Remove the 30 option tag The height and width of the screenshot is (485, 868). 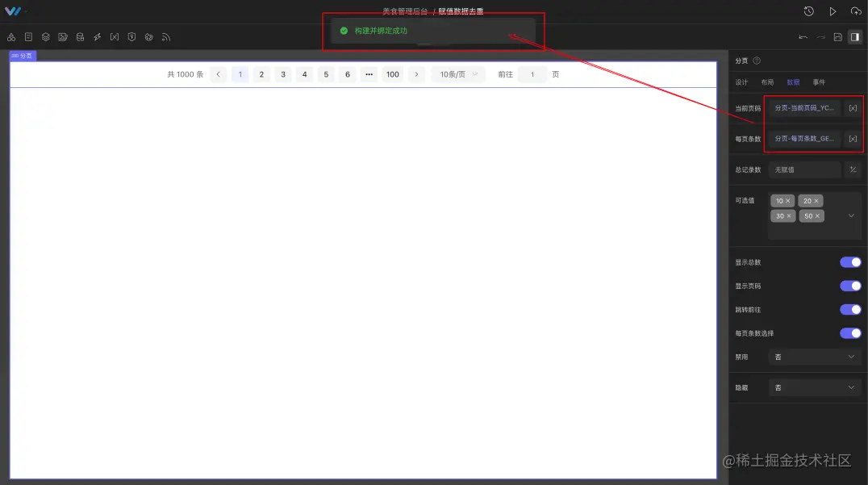click(789, 216)
